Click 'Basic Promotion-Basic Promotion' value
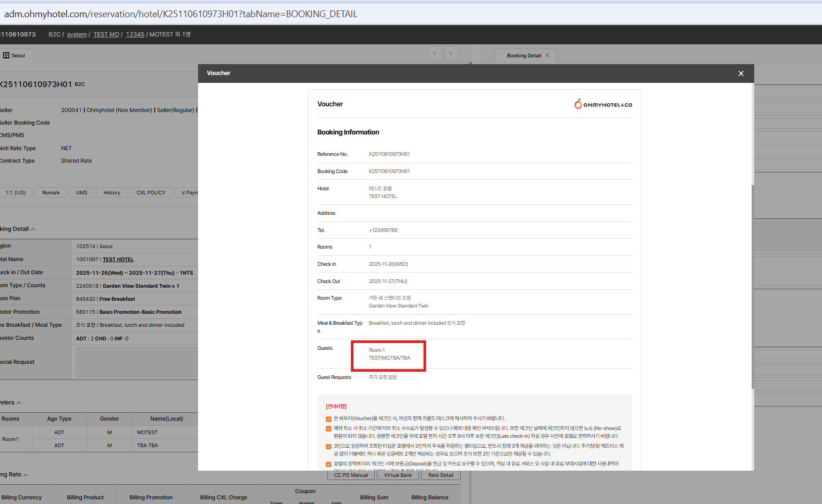This screenshot has width=822, height=504. [x=141, y=312]
